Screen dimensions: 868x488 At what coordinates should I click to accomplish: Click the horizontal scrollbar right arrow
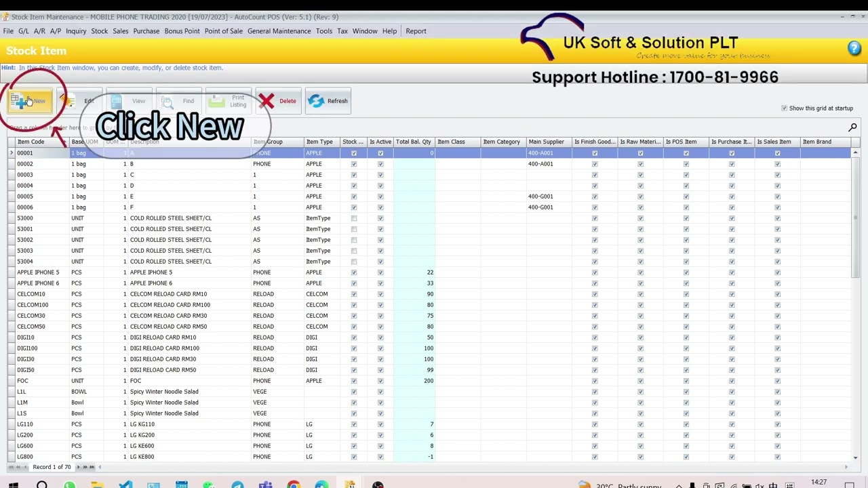(x=846, y=467)
